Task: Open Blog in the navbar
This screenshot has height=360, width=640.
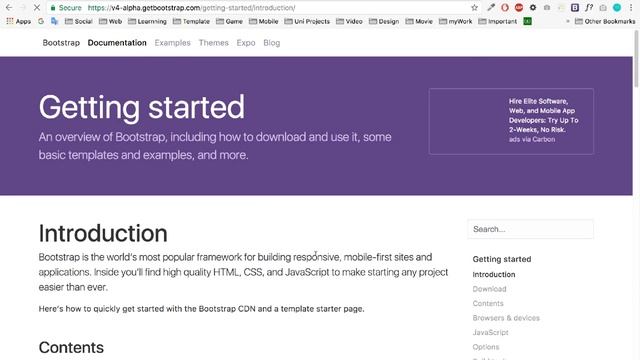Action: click(271, 43)
